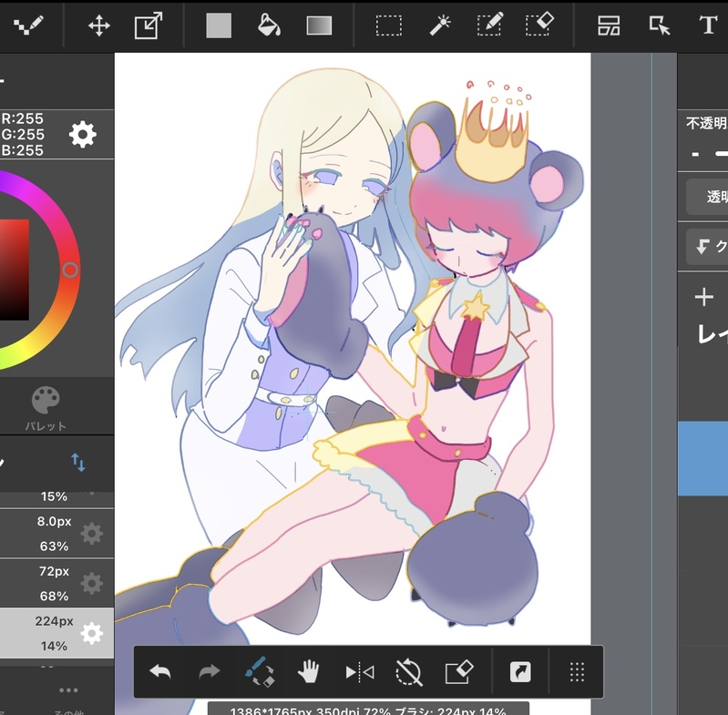728x715 pixels.
Task: Decrease opacity with the minus button
Action: pos(695,154)
